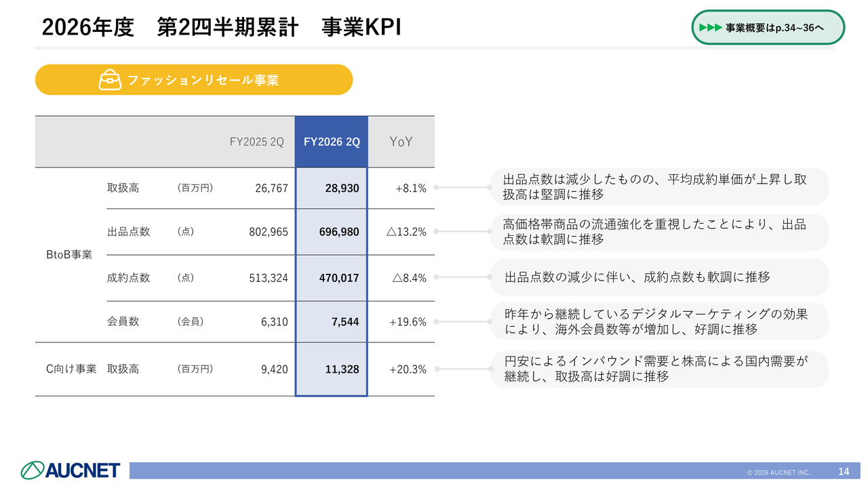Select the ファッションリセール事業 banner

coord(194,80)
